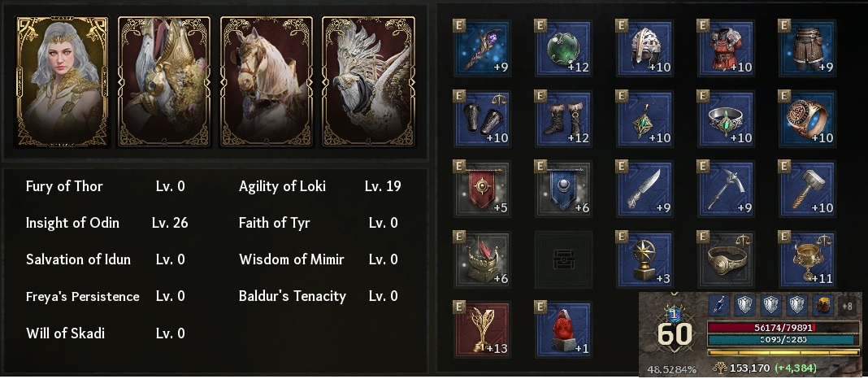Select the female character portrait card
The width and height of the screenshot is (868, 379).
pyautogui.click(x=63, y=81)
